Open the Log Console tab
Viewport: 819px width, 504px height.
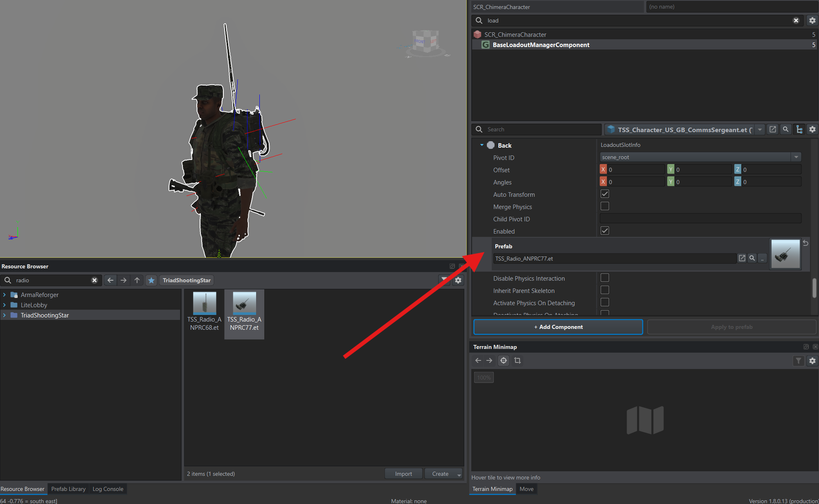pyautogui.click(x=108, y=489)
